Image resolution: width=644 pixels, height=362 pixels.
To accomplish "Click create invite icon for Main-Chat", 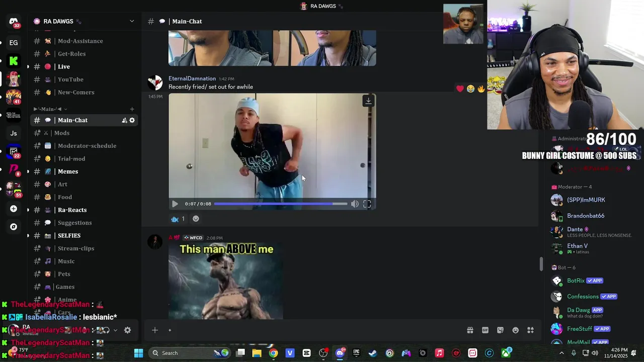I will pos(124,120).
